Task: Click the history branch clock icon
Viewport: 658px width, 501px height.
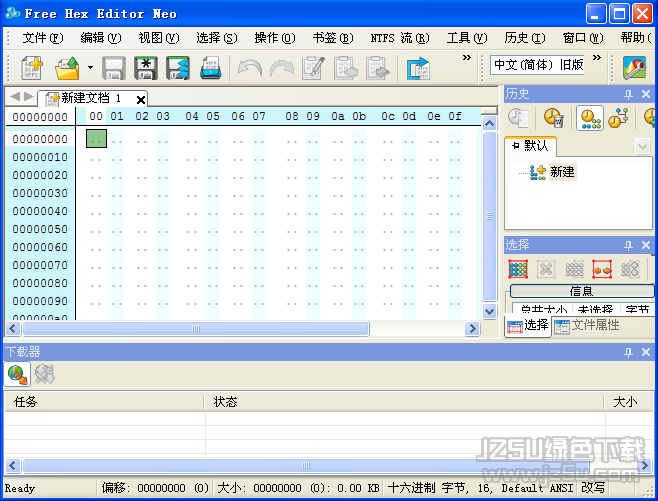Action: point(619,118)
